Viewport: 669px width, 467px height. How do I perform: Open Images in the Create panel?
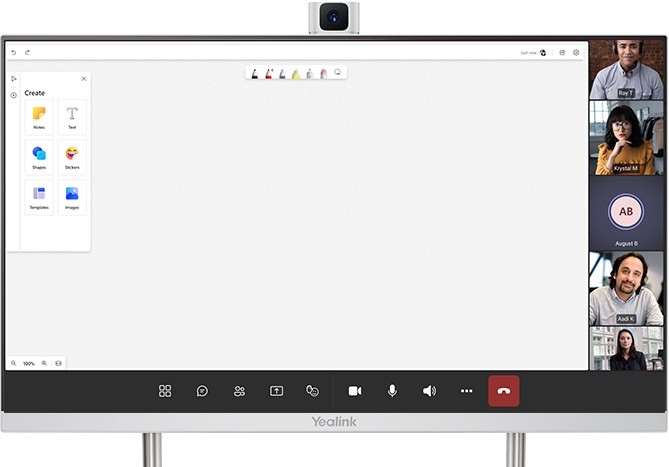[x=72, y=197]
